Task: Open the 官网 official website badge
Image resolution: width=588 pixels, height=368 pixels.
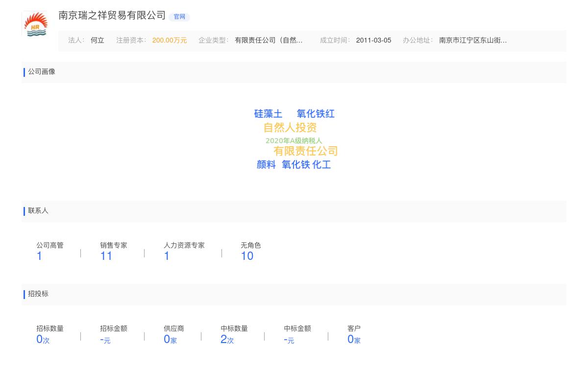Action: click(x=179, y=17)
